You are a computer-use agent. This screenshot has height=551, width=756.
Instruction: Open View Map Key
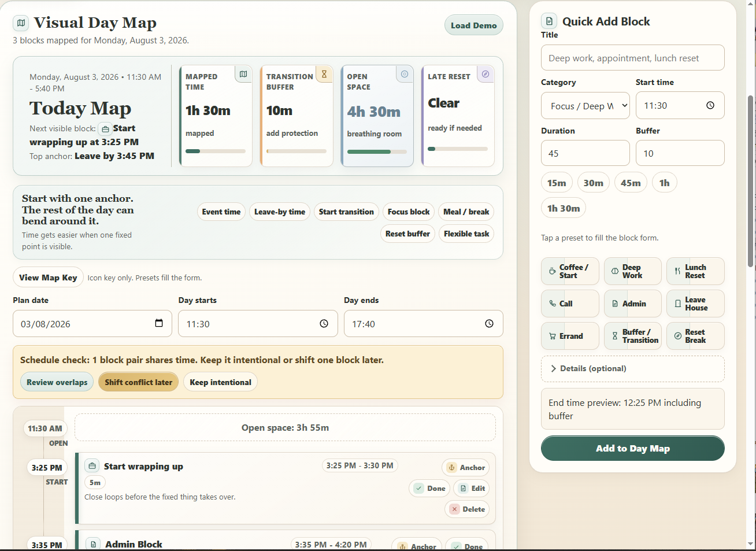coord(48,278)
